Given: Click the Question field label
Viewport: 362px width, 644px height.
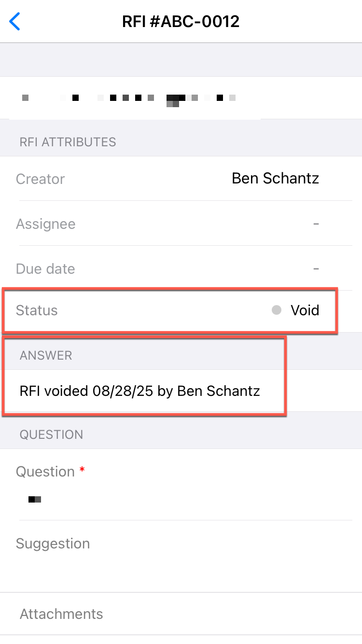Looking at the screenshot, I should point(45,472).
